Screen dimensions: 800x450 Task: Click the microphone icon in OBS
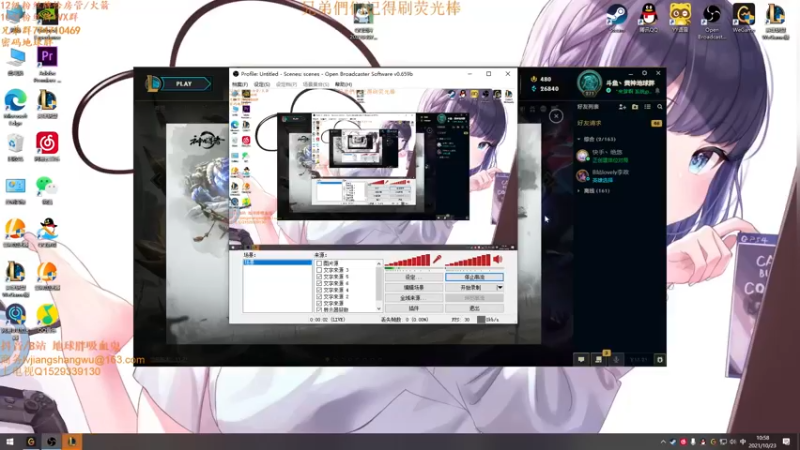pos(437,259)
